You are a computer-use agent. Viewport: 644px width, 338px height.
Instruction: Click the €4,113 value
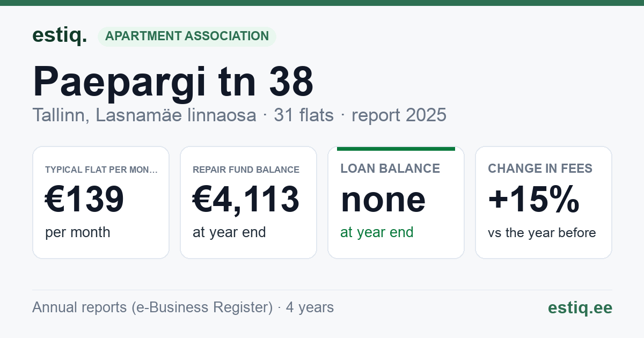coord(246,199)
